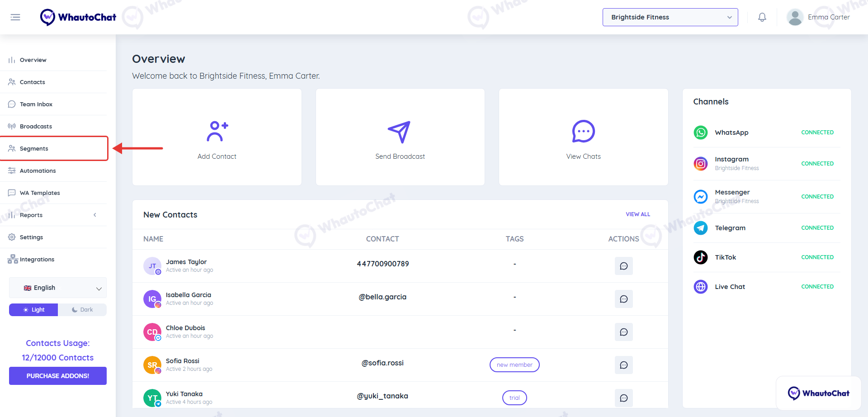Open chat with Chloe Dubois
The width and height of the screenshot is (868, 417).
[x=623, y=332]
